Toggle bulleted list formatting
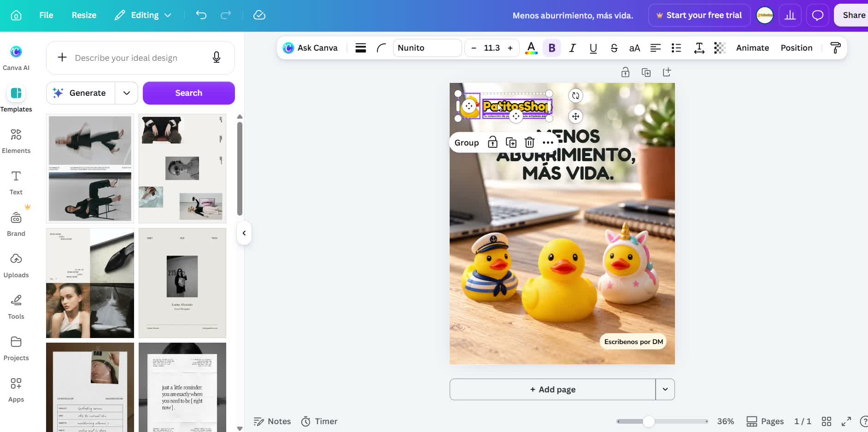The height and width of the screenshot is (432, 868). pyautogui.click(x=676, y=48)
